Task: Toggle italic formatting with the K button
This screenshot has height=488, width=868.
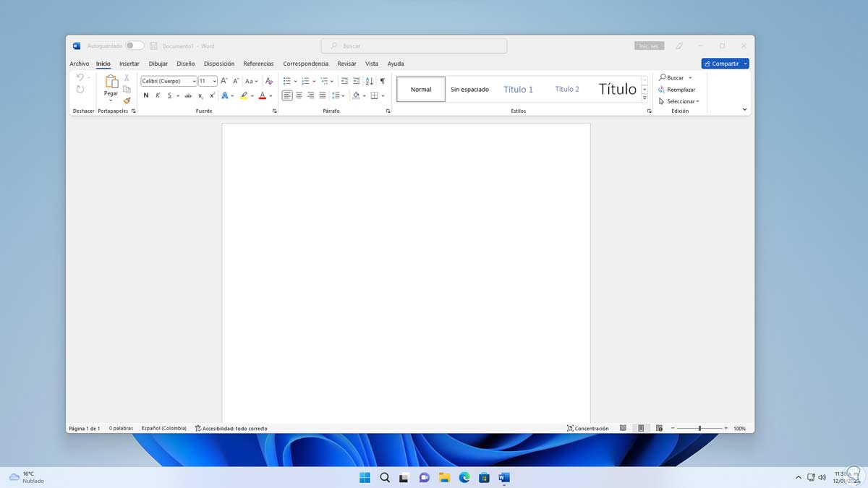Action: tap(158, 95)
